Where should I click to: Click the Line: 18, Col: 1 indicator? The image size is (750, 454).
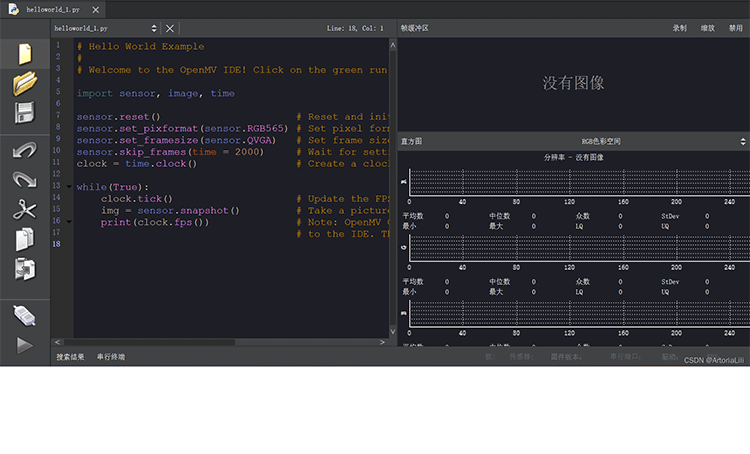coord(355,29)
